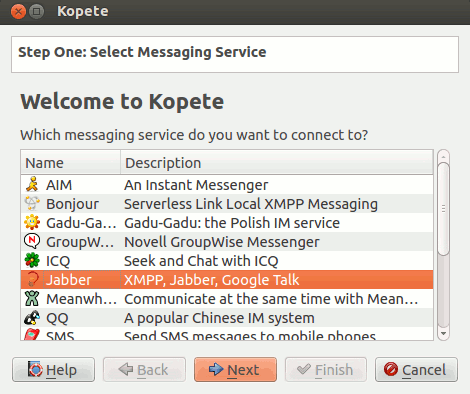This screenshot has height=394, width=470.
Task: Click the GroupWise Novell N icon
Action: 32,241
